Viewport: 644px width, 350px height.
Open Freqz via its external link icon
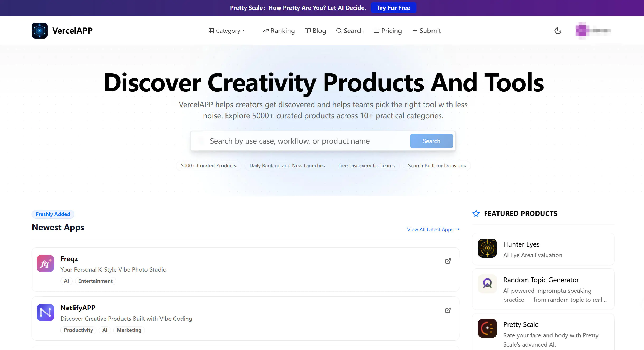tap(448, 261)
